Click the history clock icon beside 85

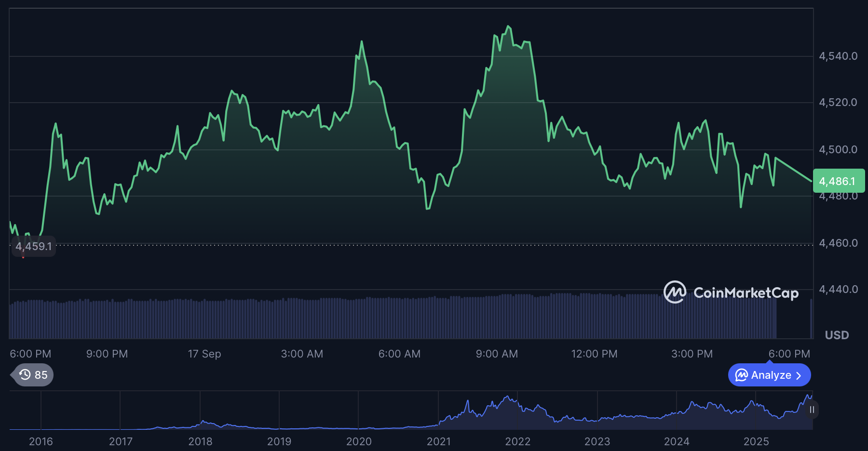25,375
